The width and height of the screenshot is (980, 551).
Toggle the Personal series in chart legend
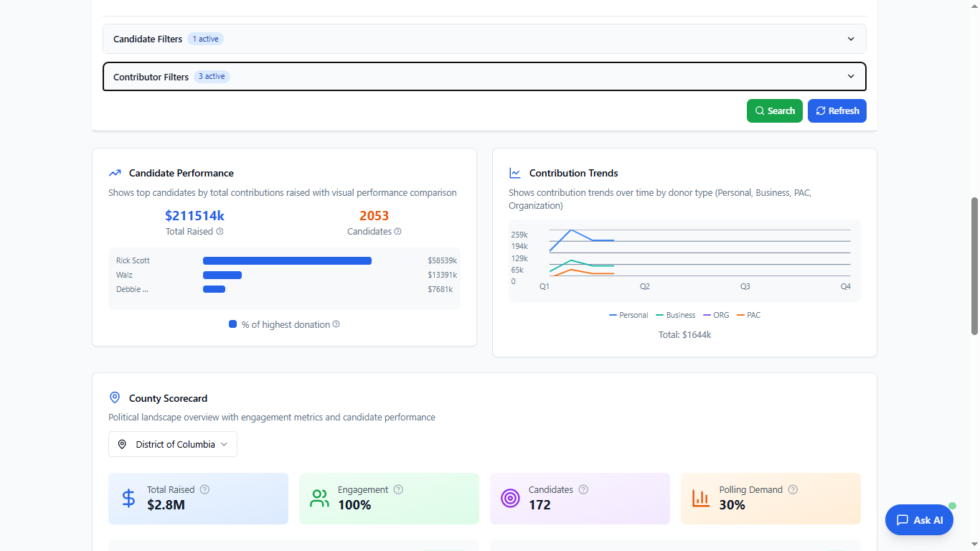tap(628, 315)
